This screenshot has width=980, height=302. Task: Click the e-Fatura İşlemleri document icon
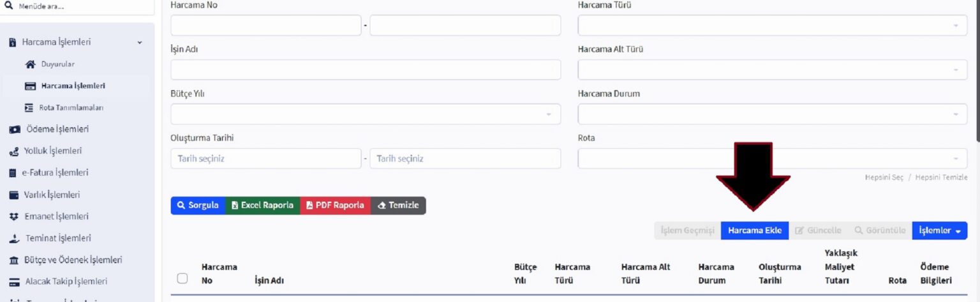13,173
